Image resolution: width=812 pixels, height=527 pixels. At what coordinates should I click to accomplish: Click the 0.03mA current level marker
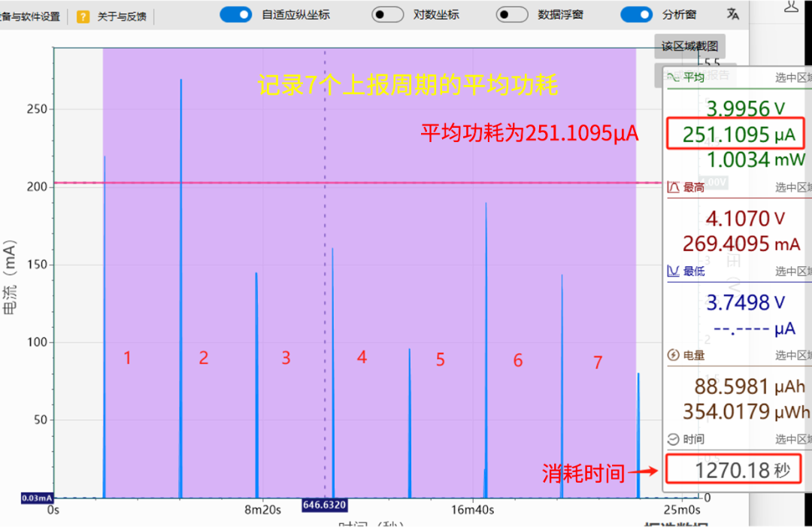(37, 498)
